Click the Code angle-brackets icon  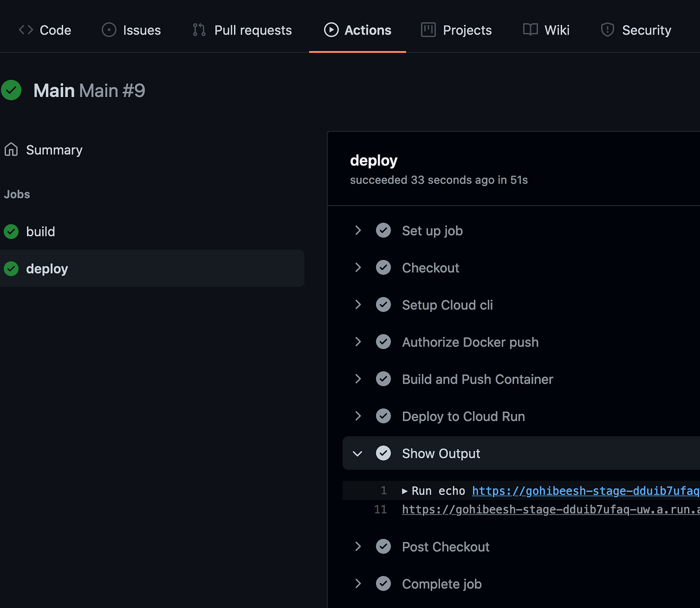tap(25, 29)
